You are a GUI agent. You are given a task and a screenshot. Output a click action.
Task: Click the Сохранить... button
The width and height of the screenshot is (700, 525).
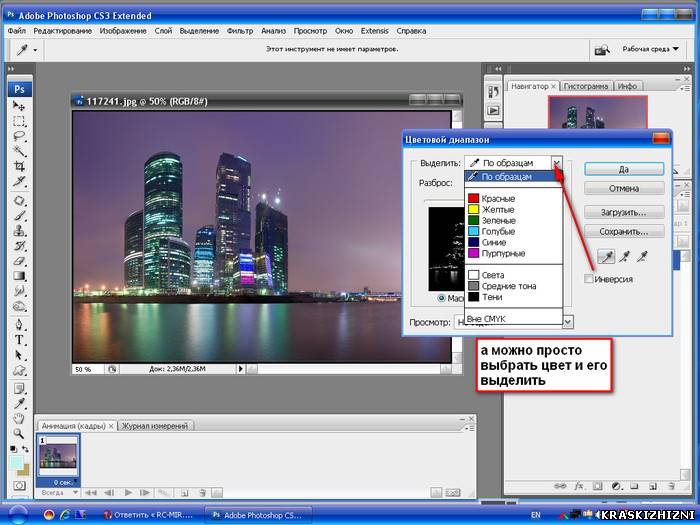point(624,232)
